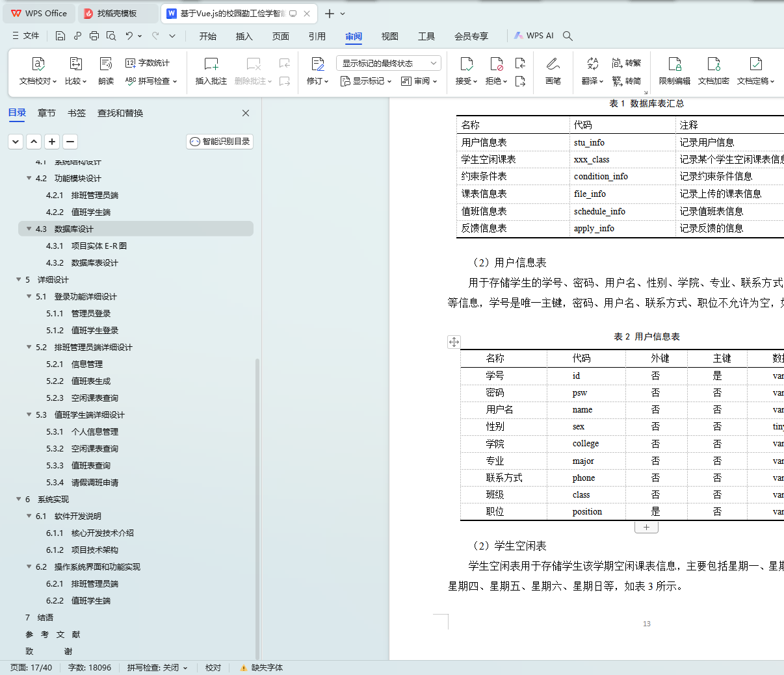Click the undo arrow icon

[129, 36]
